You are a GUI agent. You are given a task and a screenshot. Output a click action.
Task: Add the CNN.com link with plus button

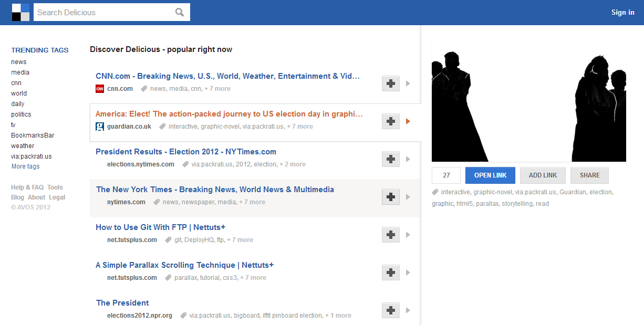pyautogui.click(x=390, y=83)
